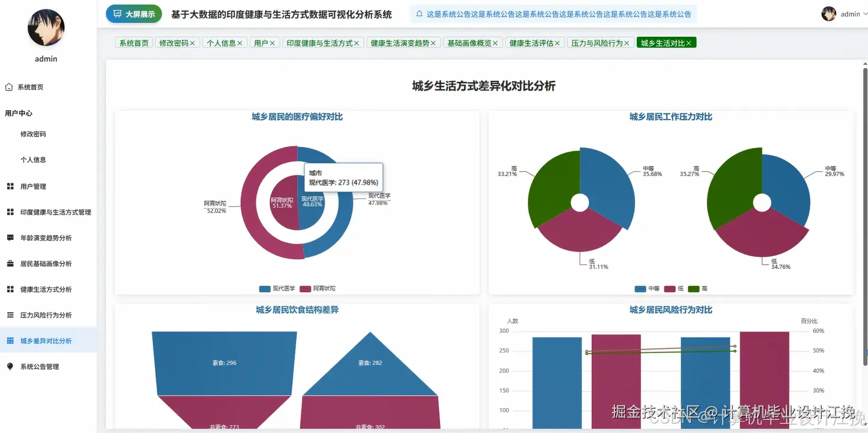Click the small admin avatar at top right
The height and width of the screenshot is (433, 868).
pos(829,14)
